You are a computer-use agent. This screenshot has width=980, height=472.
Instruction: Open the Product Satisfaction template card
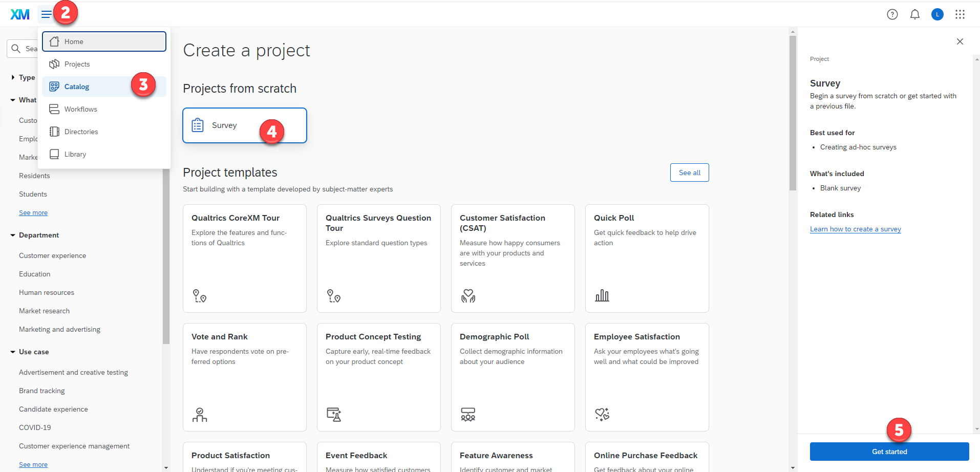[245, 457]
